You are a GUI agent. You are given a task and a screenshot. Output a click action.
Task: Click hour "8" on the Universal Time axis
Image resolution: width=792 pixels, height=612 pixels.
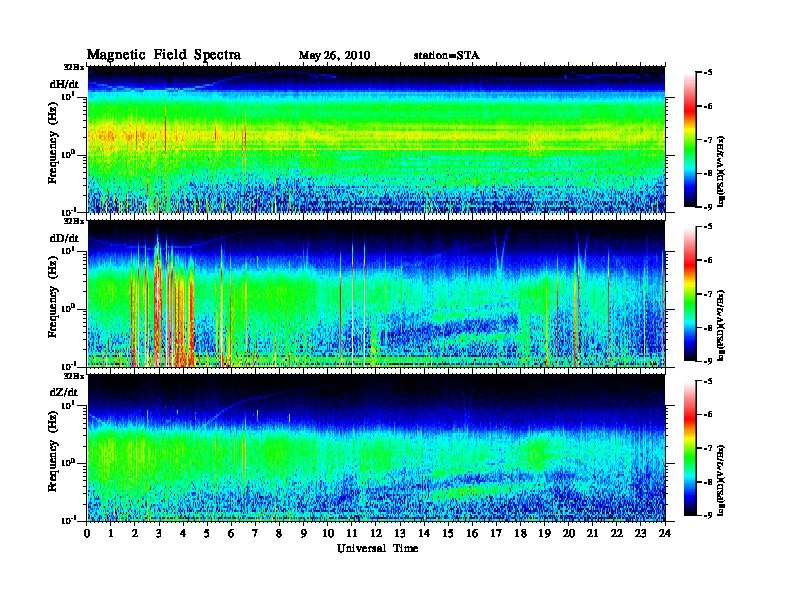pyautogui.click(x=279, y=533)
